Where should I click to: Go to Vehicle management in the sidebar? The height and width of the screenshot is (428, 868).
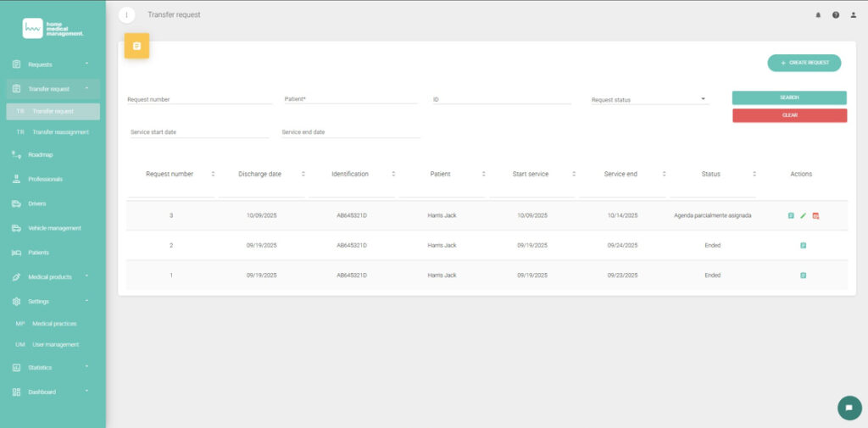54,228
